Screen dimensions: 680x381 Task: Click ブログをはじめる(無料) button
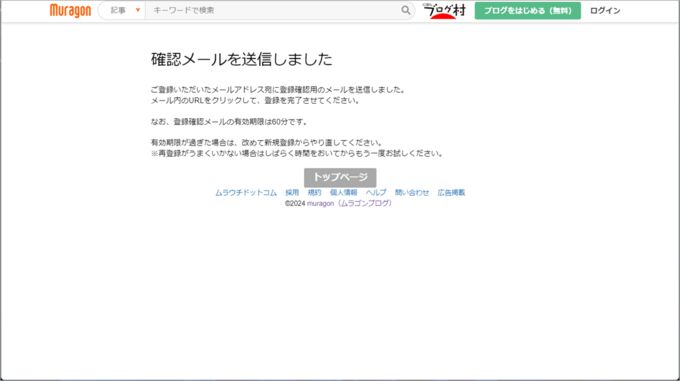527,10
